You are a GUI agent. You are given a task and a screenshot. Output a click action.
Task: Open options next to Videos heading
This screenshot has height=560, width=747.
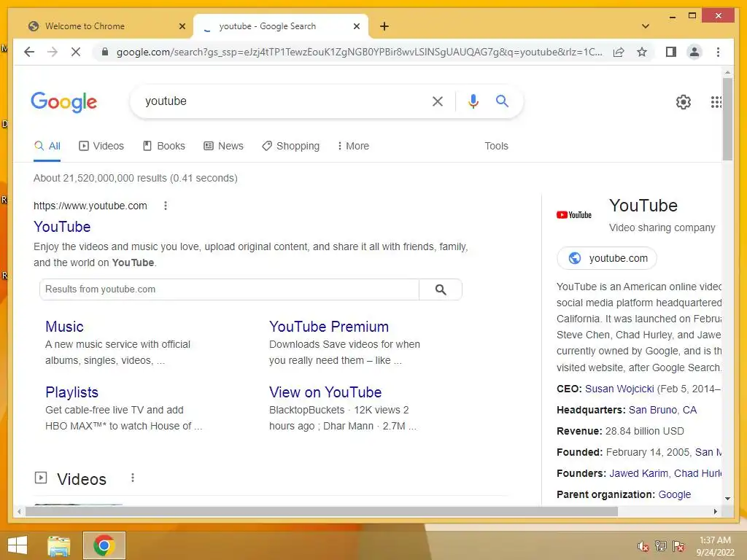click(133, 478)
